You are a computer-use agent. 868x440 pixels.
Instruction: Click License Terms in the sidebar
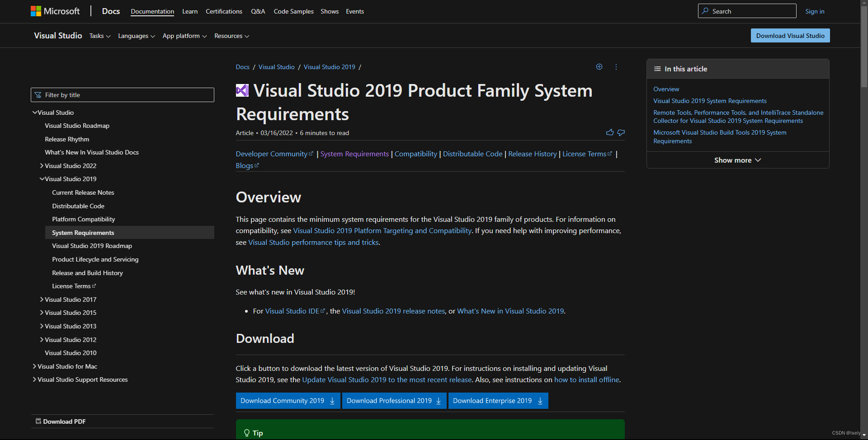click(x=71, y=286)
